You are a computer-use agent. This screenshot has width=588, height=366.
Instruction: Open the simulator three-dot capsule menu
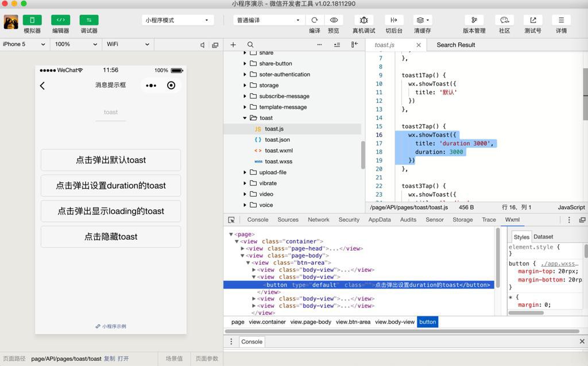pyautogui.click(x=151, y=86)
